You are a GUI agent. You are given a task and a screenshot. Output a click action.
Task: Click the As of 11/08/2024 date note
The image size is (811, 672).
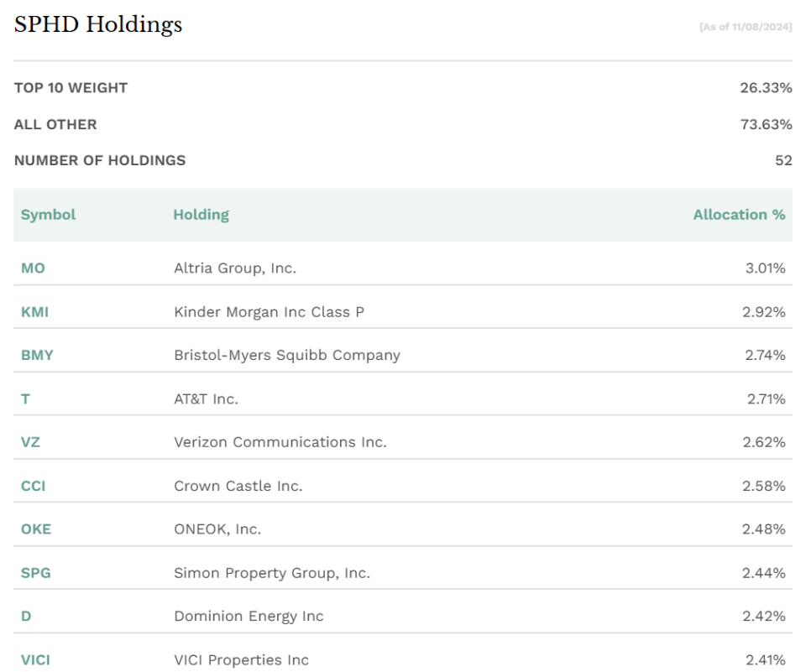tap(746, 27)
